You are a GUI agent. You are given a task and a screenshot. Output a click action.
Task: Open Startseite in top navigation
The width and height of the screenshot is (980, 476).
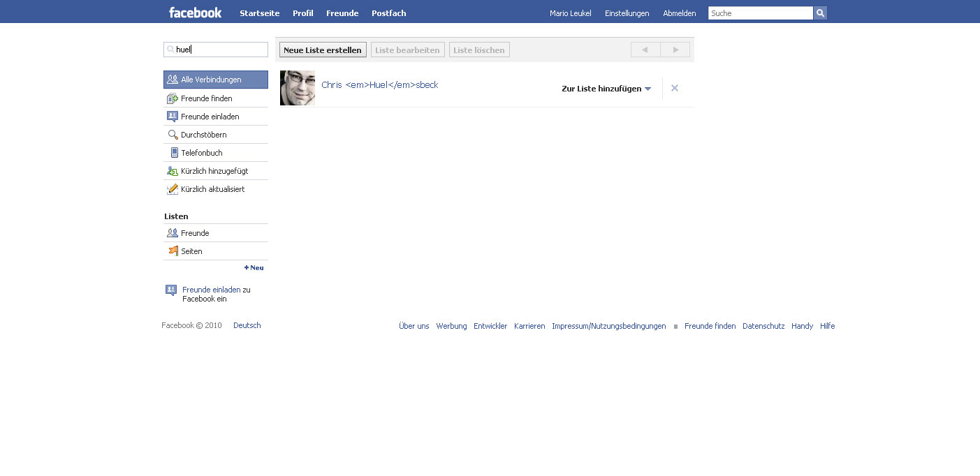click(x=260, y=13)
